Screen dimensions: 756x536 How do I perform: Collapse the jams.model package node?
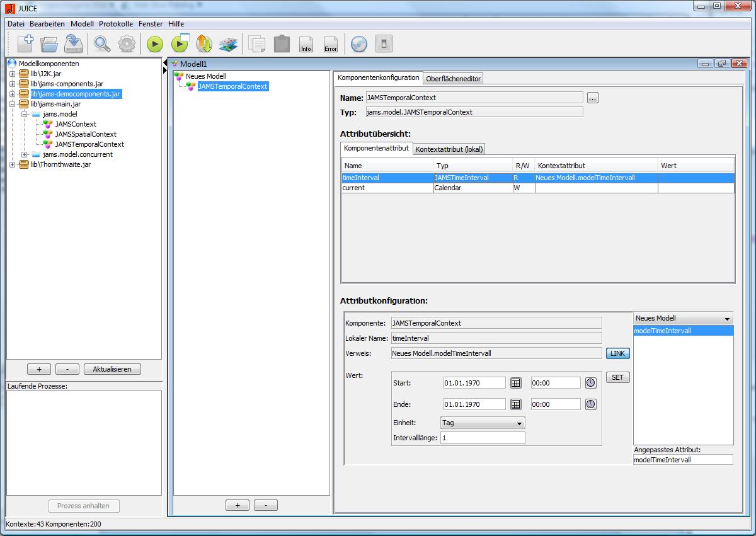pyautogui.click(x=25, y=114)
